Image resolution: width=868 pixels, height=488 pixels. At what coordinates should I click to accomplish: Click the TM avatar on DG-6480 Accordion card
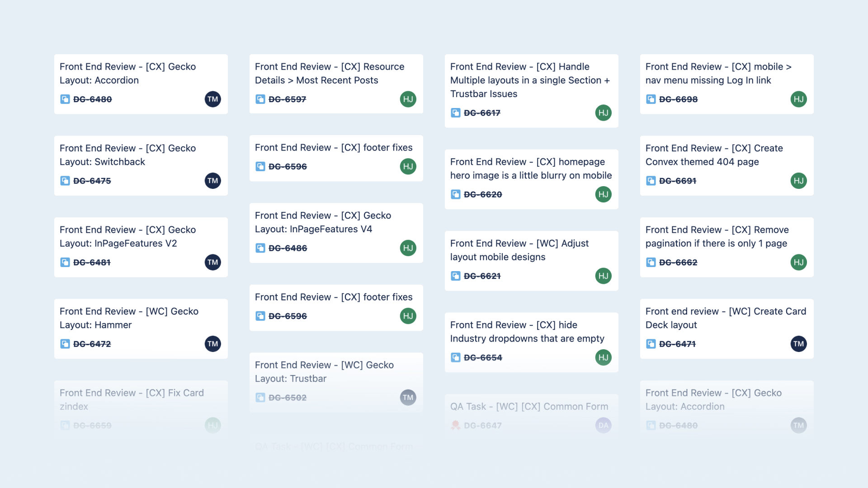(x=212, y=99)
